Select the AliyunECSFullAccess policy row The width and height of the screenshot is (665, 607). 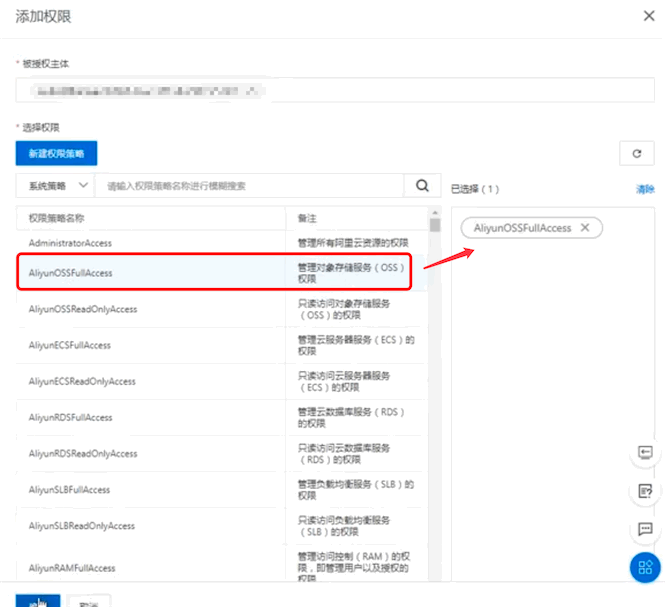tap(221, 345)
